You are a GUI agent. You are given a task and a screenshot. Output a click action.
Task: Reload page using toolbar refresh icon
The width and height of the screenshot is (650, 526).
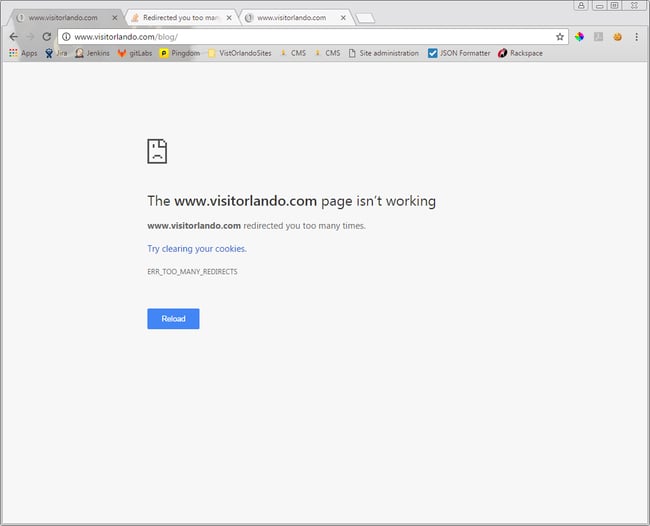click(x=46, y=37)
